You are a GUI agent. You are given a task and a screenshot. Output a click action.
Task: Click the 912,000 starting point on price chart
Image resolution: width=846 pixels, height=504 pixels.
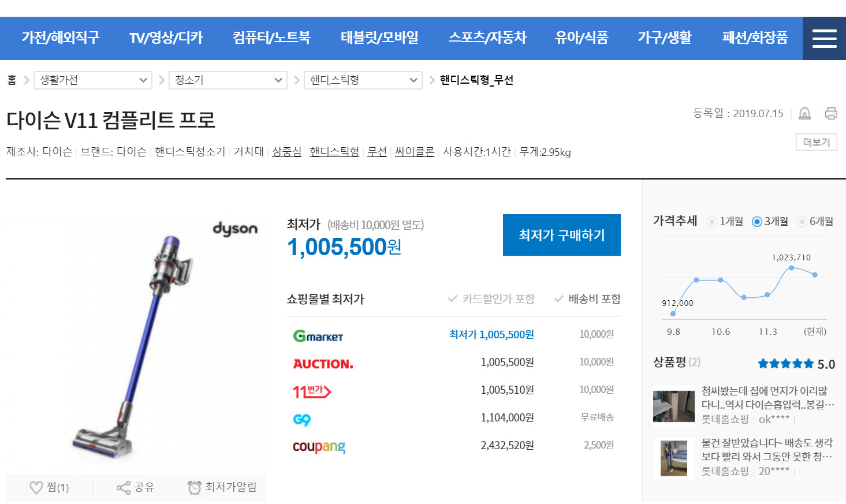[x=673, y=313]
